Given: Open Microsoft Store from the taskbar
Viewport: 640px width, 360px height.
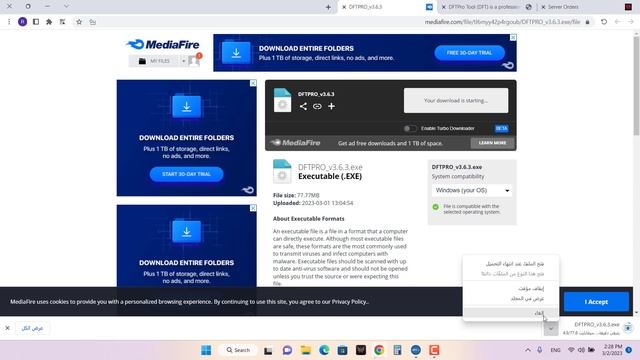Looking at the screenshot, I should (x=342, y=350).
